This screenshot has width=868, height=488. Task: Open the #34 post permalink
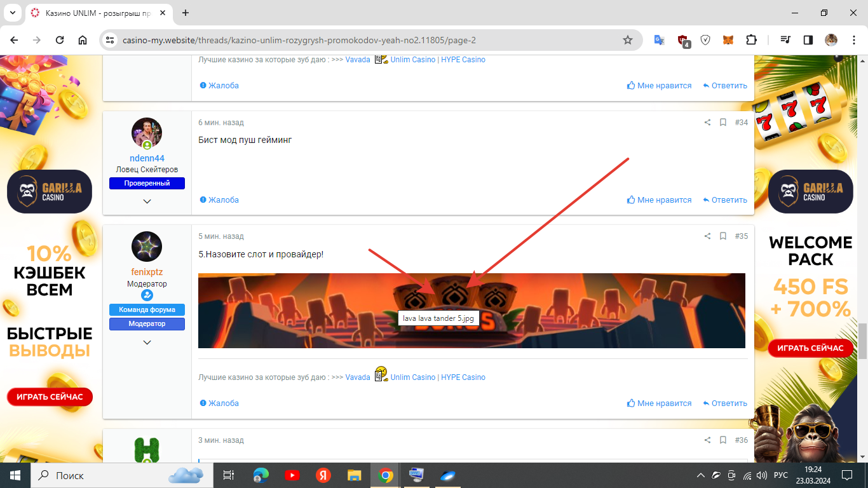click(x=742, y=123)
